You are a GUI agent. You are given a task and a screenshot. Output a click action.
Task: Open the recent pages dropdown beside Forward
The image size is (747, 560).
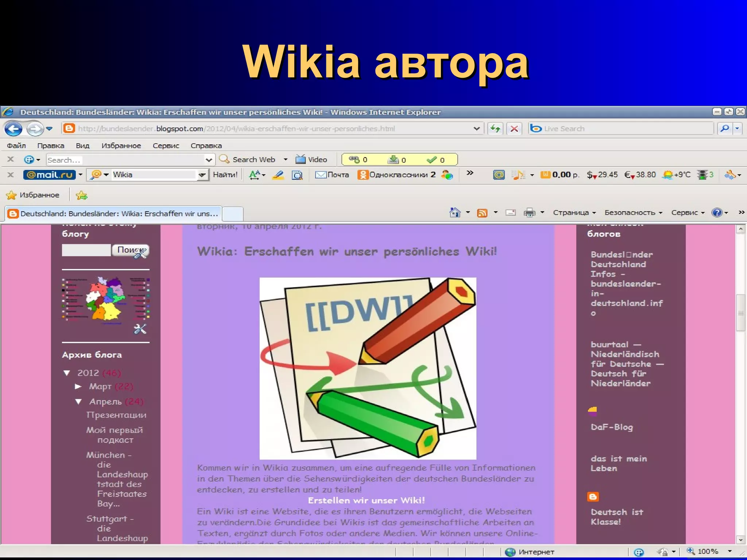[49, 129]
